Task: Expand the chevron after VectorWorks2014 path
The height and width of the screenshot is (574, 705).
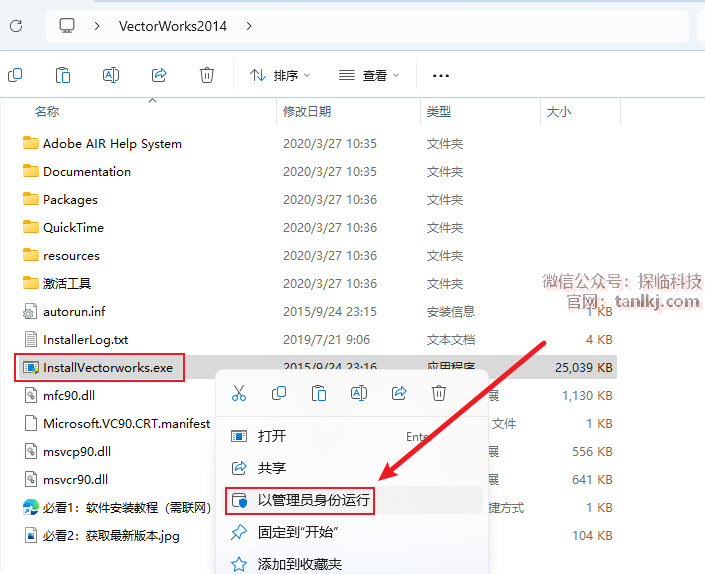Action: click(249, 26)
